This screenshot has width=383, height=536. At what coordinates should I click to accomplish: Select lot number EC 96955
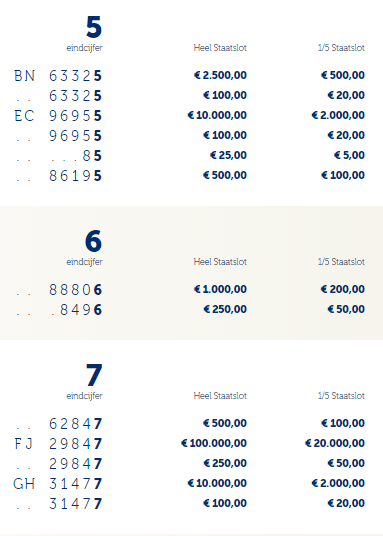58,116
